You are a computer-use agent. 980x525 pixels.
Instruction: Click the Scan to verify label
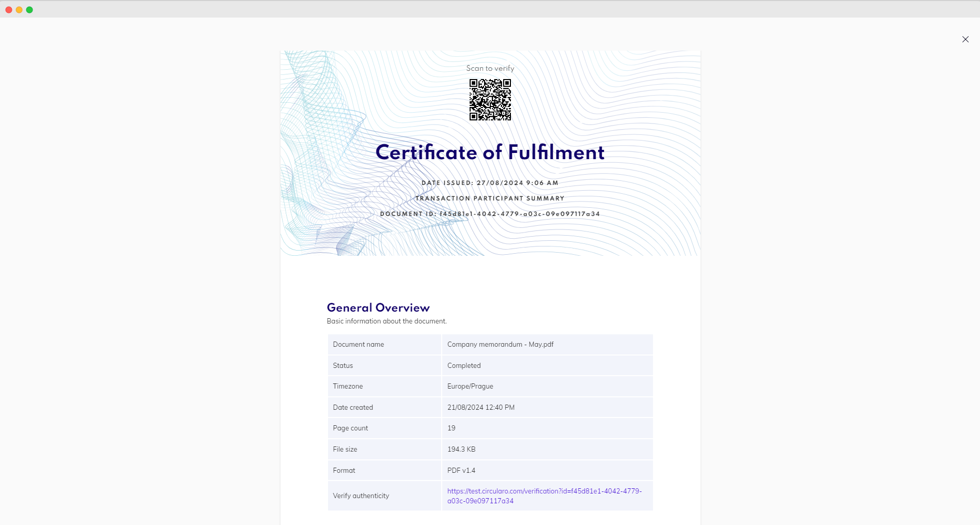pos(490,68)
